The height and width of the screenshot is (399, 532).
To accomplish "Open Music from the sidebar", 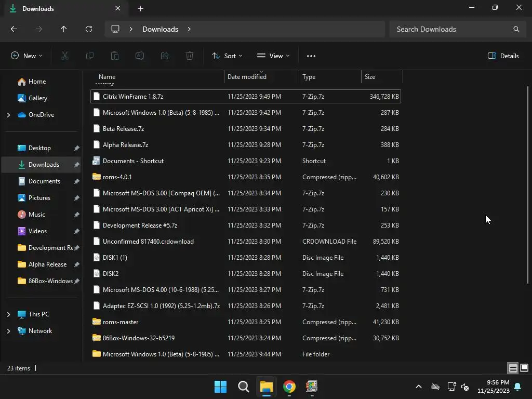I will 42,215.
